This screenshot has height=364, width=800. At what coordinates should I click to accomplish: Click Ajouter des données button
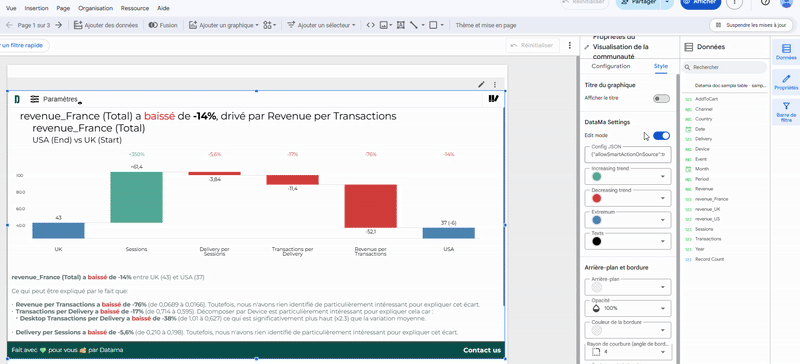click(x=106, y=25)
